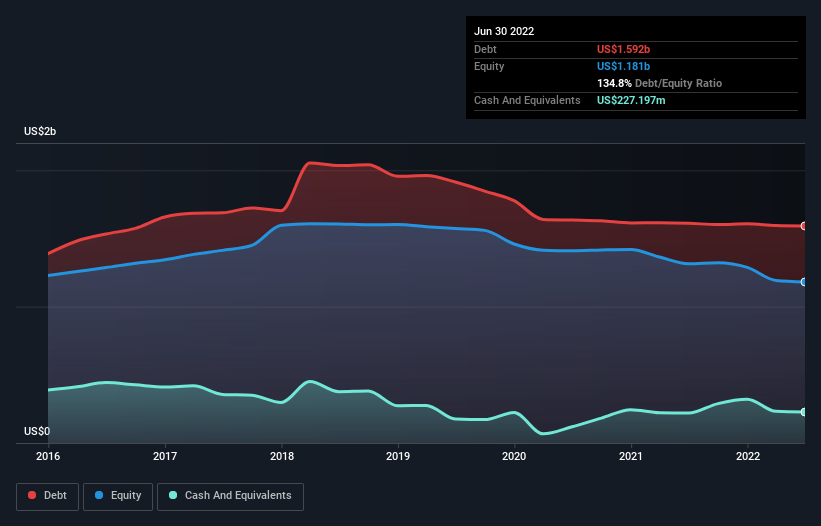Screen dimensions: 821x526
Task: Click the teal Cash endpoint marker
Action: (804, 412)
